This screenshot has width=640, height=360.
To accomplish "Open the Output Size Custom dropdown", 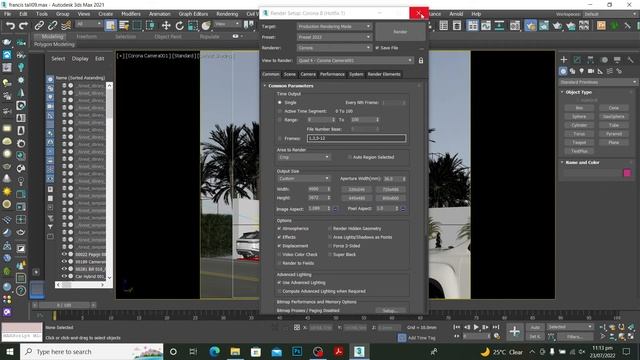I will (304, 179).
